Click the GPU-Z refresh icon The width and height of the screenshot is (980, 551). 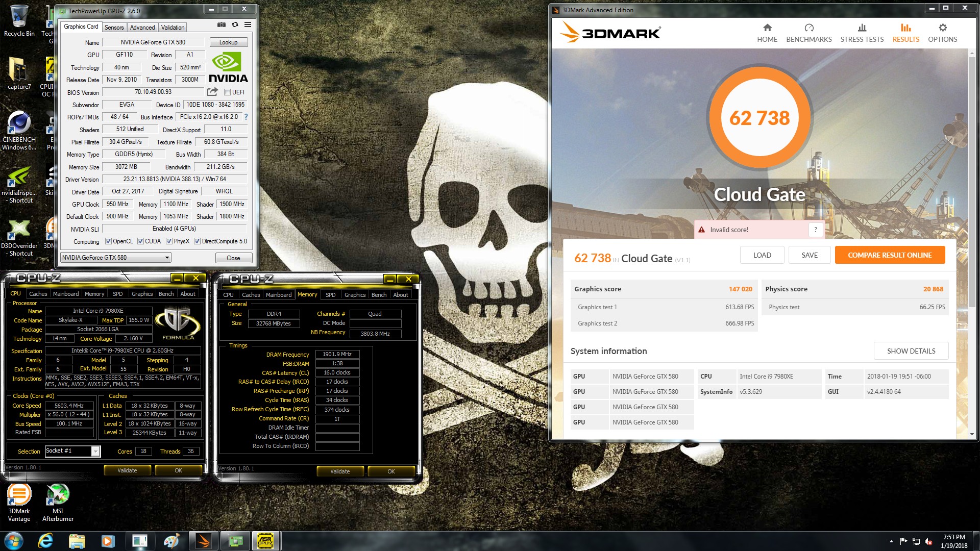coord(235,24)
